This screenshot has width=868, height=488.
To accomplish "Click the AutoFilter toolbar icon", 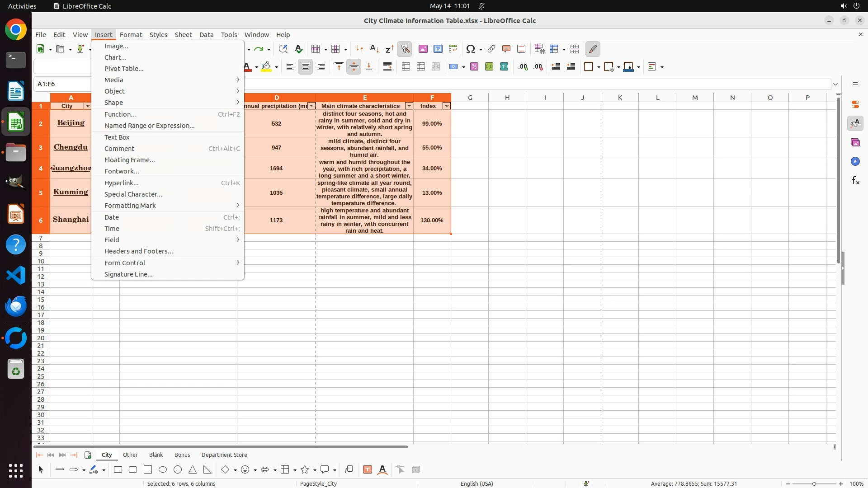I will [x=405, y=49].
